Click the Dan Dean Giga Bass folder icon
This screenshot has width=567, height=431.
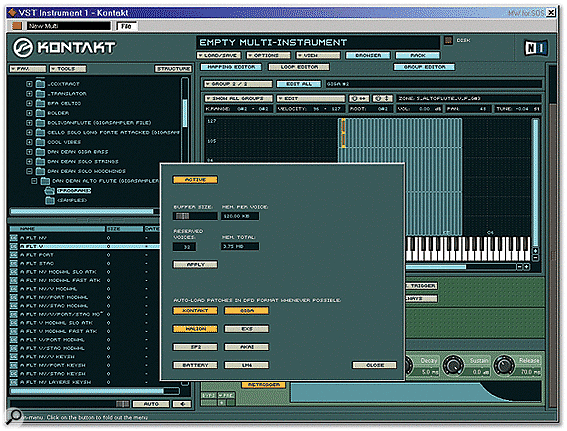tap(40, 152)
